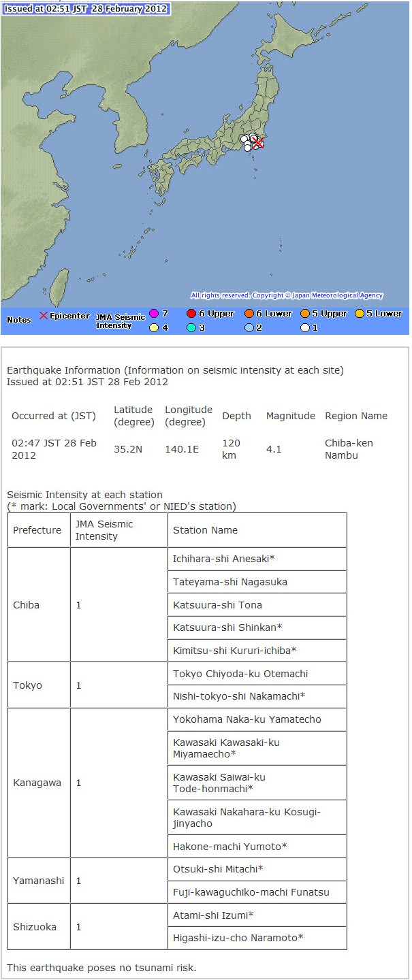The height and width of the screenshot is (980, 412).
Task: Click the orange 5 Upper legend circle
Action: click(x=305, y=314)
